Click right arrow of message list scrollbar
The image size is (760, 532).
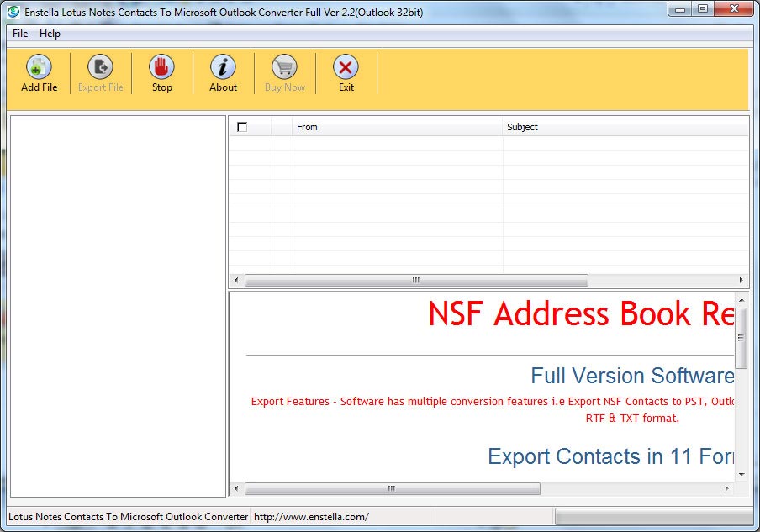point(742,280)
